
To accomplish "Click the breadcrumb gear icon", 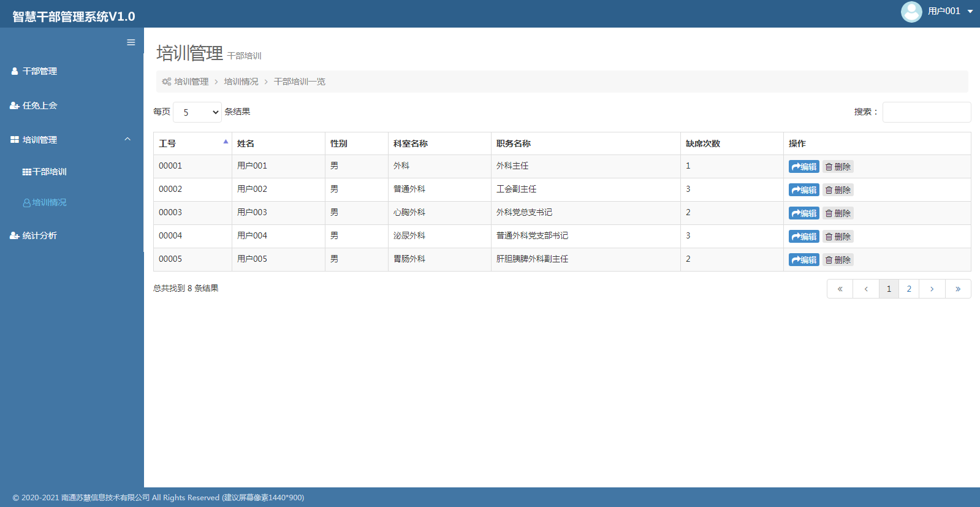I will click(x=166, y=82).
